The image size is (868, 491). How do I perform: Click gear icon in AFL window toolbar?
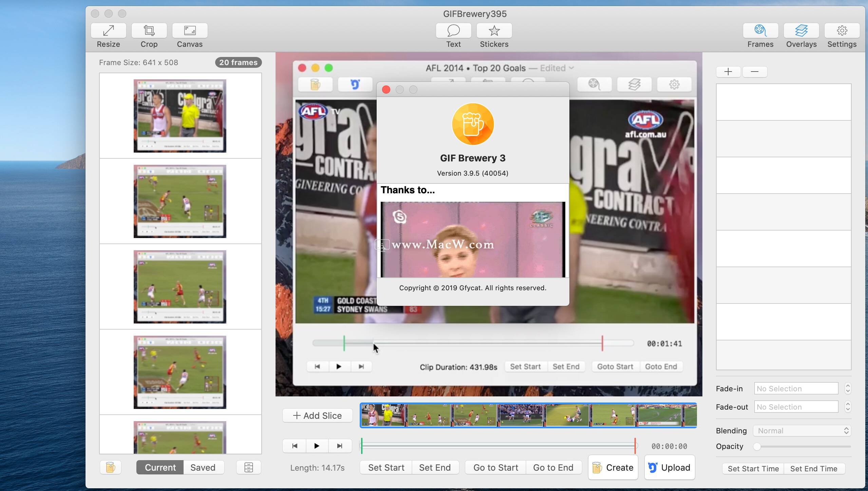point(674,84)
